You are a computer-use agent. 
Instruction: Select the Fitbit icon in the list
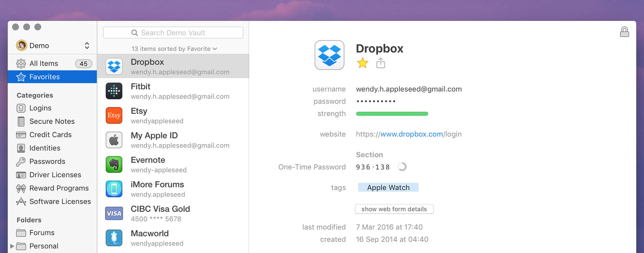[x=114, y=91]
